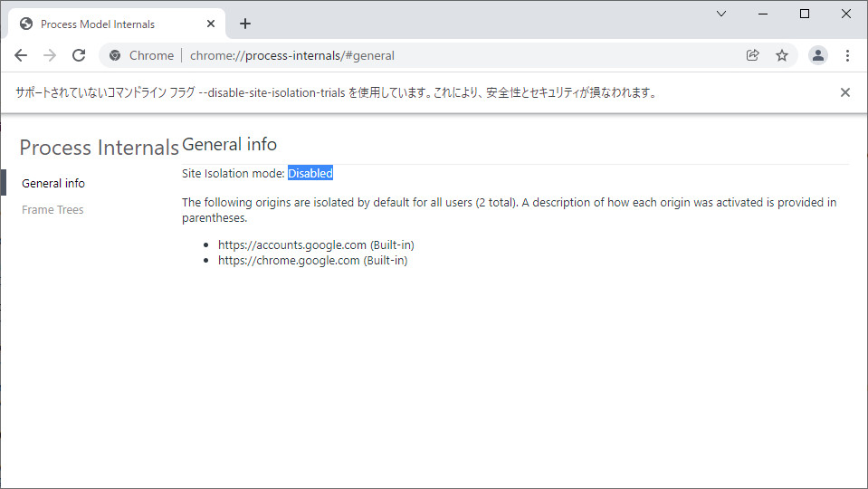Click the https://chrome.google.com entry
The height and width of the screenshot is (489, 868).
[313, 260]
